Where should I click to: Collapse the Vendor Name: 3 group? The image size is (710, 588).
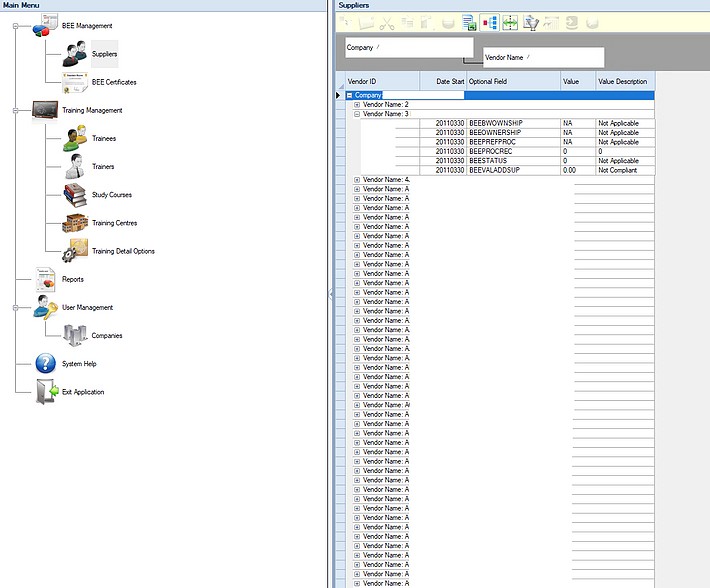pos(357,114)
